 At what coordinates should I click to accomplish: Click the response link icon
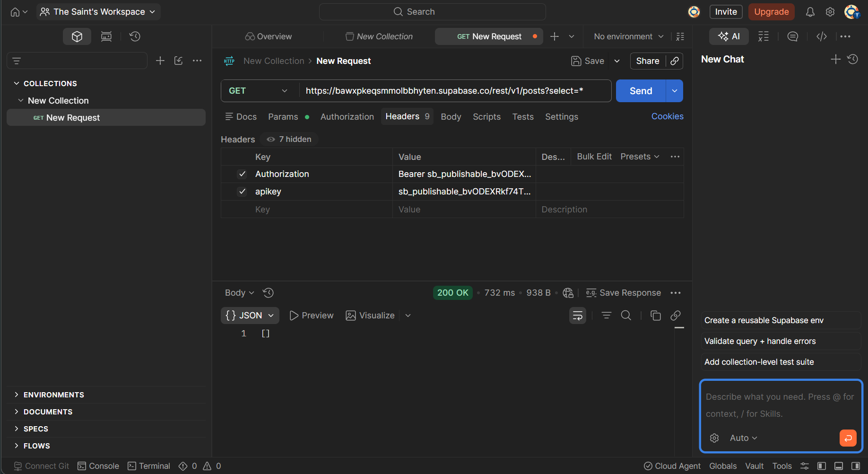(676, 316)
